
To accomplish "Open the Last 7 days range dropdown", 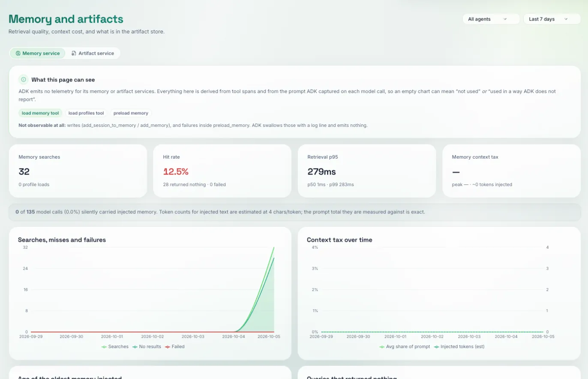I will [x=552, y=19].
